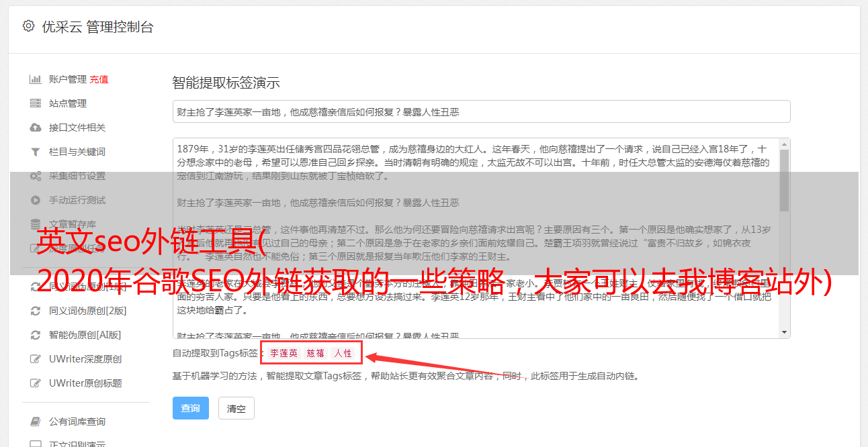Image resolution: width=868 pixels, height=447 pixels.
Task: Click the play icon beside 手动运行测试
Action: point(36,200)
